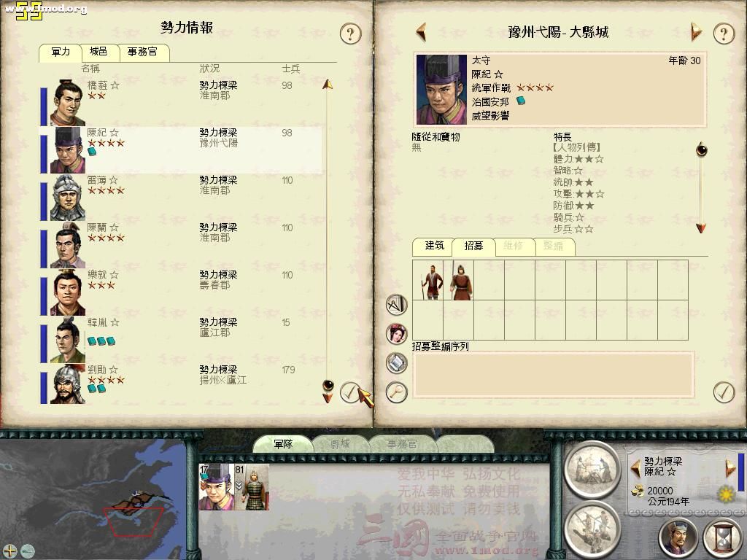This screenshot has height=560, width=747.
Task: Open help for the settlement panel
Action: [x=724, y=34]
